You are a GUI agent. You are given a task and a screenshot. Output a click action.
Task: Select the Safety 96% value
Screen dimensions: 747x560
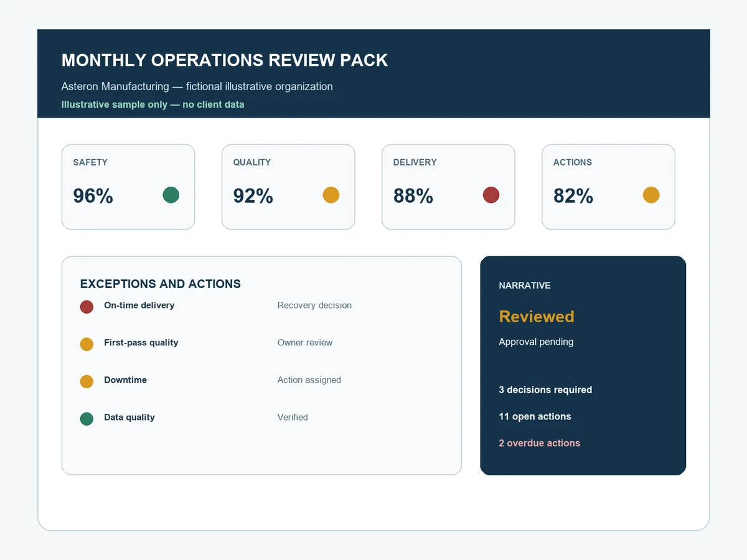[93, 196]
